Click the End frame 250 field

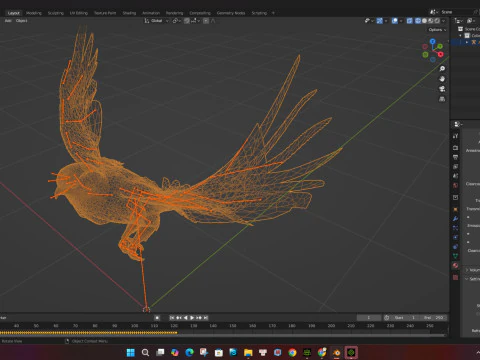coord(433,318)
